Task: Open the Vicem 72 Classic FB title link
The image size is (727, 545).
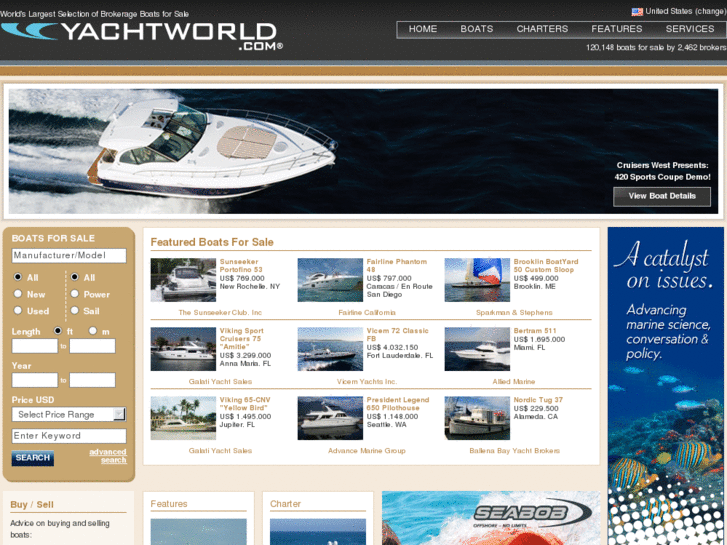Action: coord(398,334)
